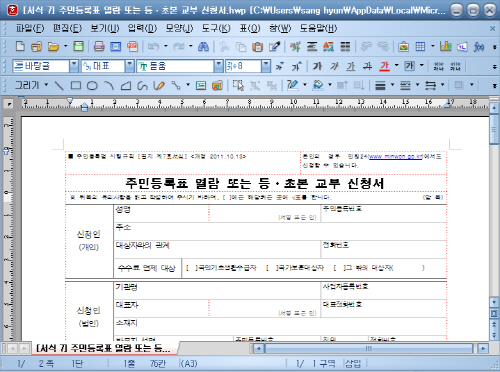Viewport: 500px width, 372px height.
Task: Insert a chart via bar chart icon
Action: click(445, 47)
